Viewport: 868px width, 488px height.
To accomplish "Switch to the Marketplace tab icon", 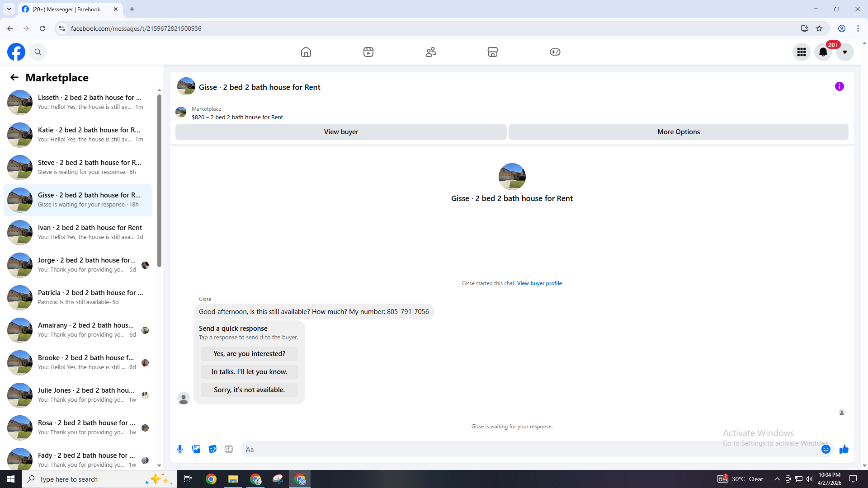I will (492, 52).
